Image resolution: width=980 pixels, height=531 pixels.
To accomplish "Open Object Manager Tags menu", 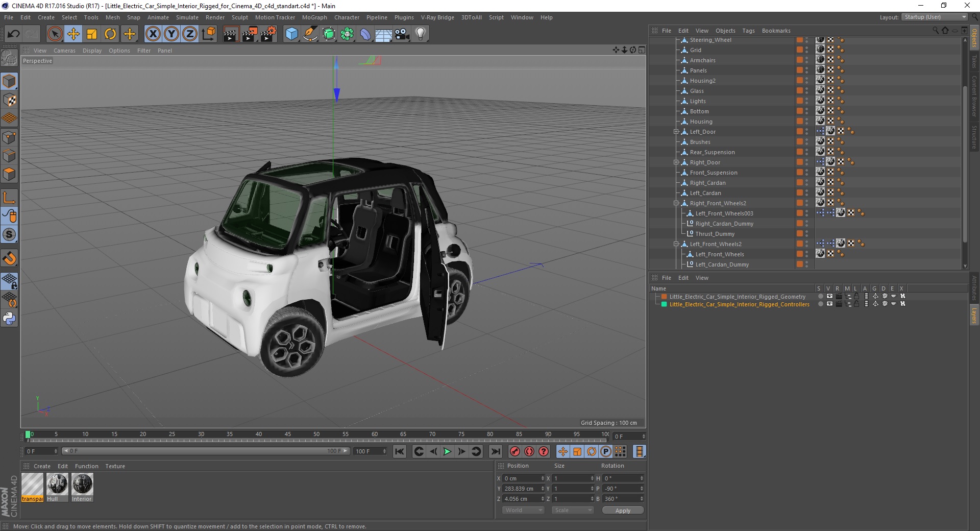I will pos(748,31).
